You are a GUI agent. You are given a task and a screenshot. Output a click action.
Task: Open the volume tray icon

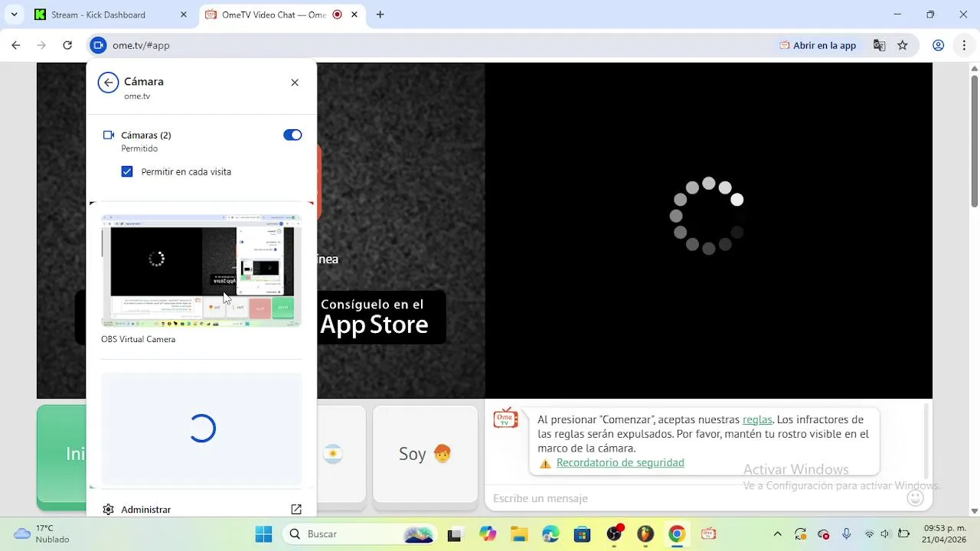coord(886,534)
